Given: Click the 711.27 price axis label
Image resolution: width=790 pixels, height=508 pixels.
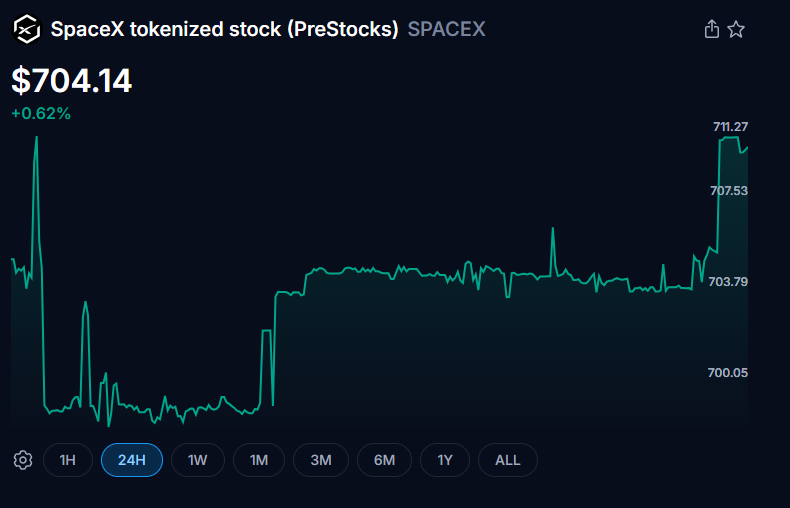Looking at the screenshot, I should click(730, 127).
